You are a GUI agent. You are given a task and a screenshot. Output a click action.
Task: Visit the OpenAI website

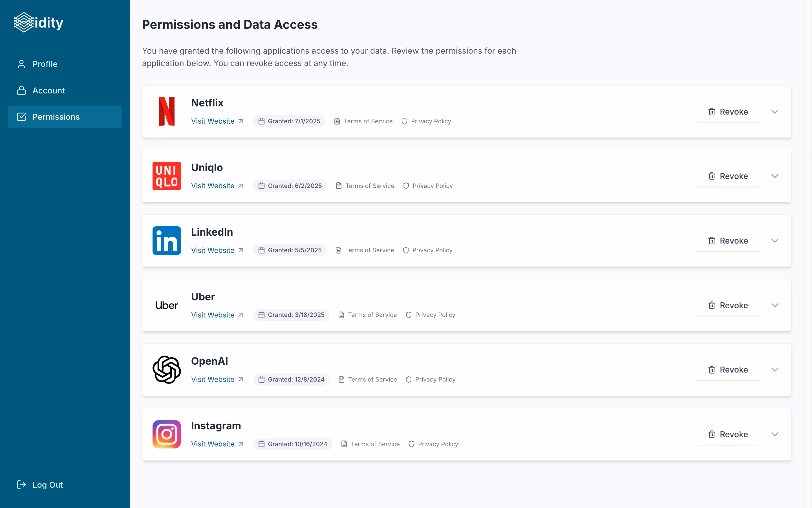(x=217, y=379)
